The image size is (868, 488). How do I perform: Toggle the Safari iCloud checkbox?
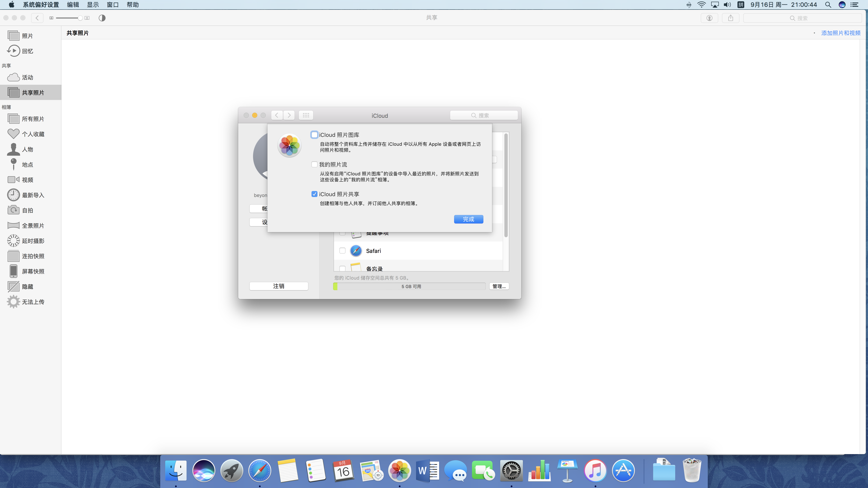(342, 251)
